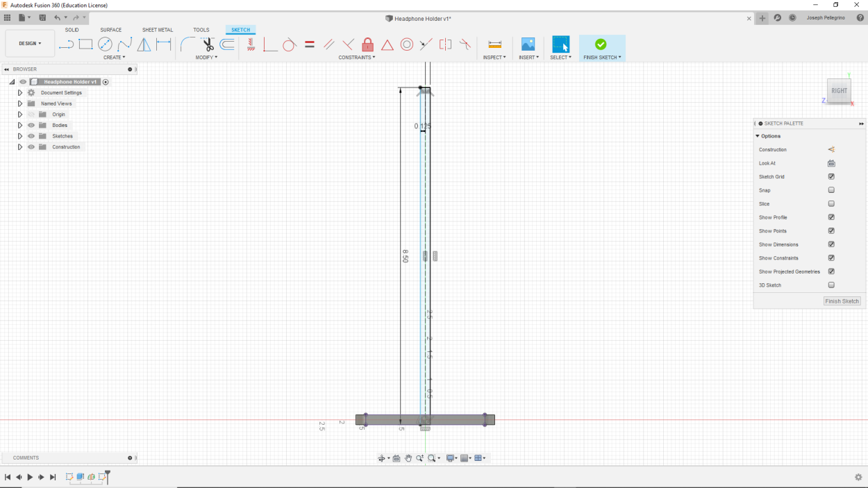The height and width of the screenshot is (488, 868).
Task: Apply the Fix/Unfix lock constraint
Action: tap(368, 44)
